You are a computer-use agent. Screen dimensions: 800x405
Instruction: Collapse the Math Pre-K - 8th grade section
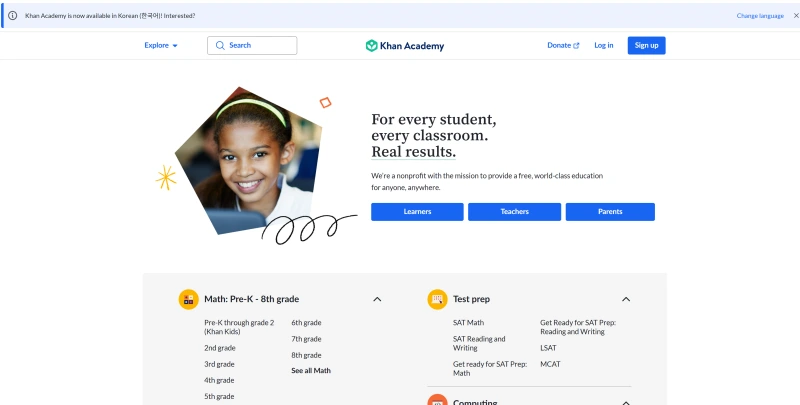coord(377,299)
